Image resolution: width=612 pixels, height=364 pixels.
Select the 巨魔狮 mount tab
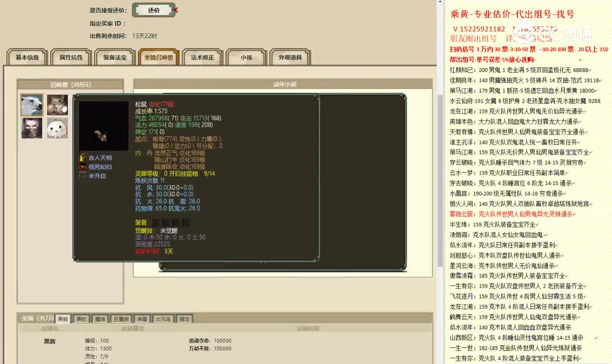(x=121, y=319)
